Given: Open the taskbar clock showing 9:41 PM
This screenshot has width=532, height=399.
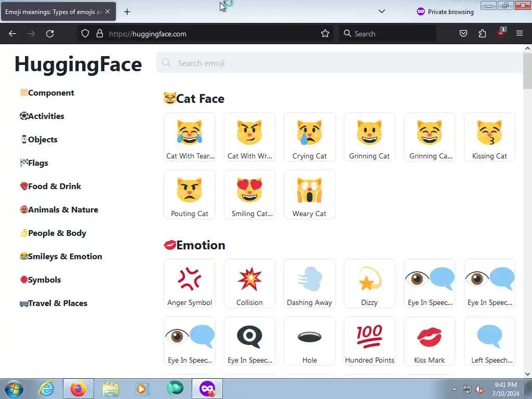Looking at the screenshot, I should [506, 389].
